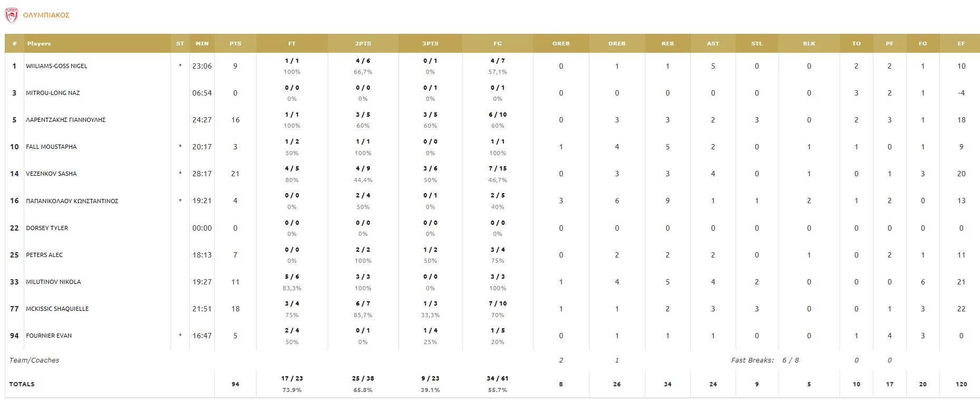Click player MCKISSIC SHAQUIELLE

tap(57, 309)
